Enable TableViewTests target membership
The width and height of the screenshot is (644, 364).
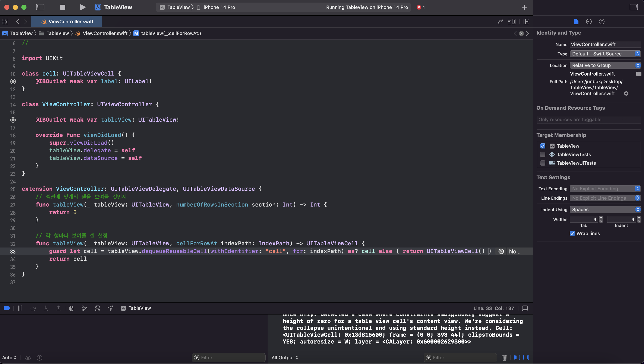point(543,154)
